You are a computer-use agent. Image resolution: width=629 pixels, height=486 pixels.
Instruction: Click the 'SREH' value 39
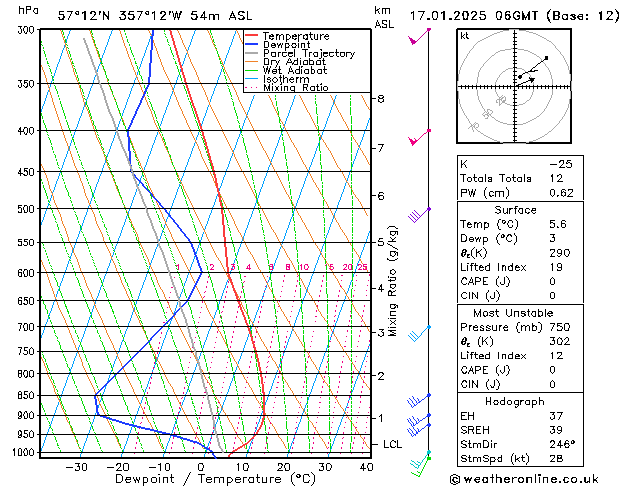click(x=556, y=430)
